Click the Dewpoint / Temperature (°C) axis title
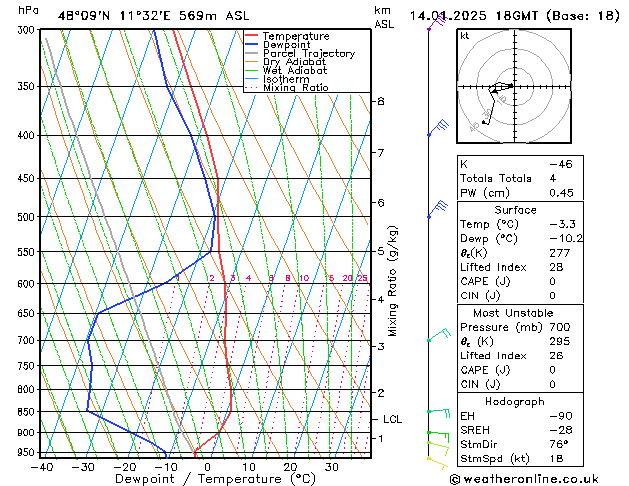The height and width of the screenshot is (486, 629). (215, 479)
